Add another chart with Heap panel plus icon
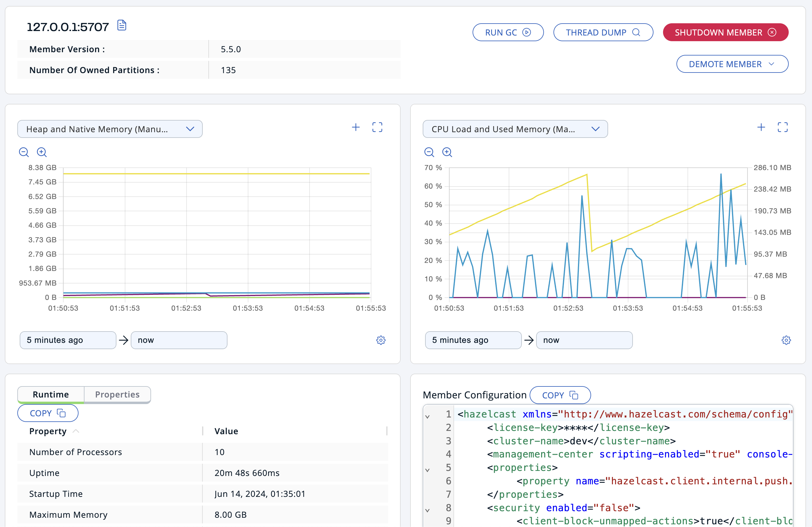 click(356, 127)
